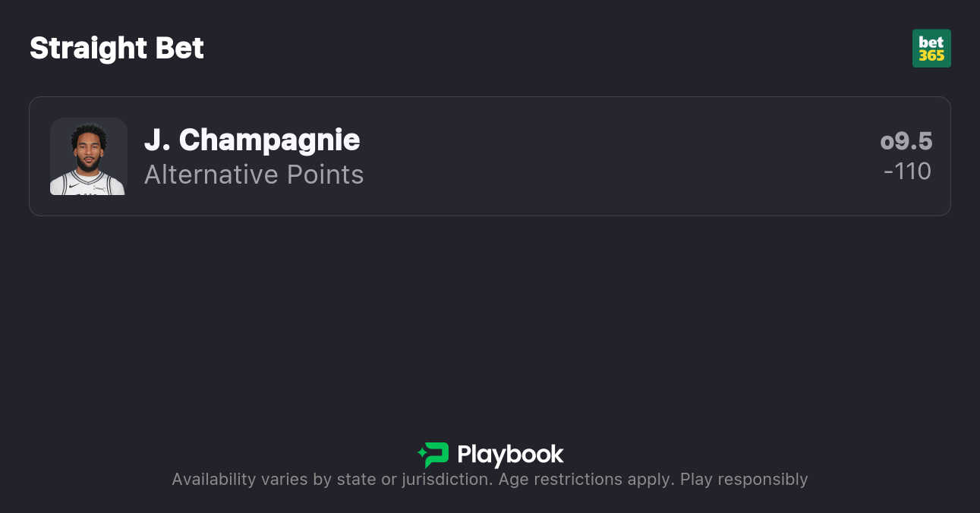The width and height of the screenshot is (980, 513).
Task: Click the Alternative Points market label
Action: 254,175
